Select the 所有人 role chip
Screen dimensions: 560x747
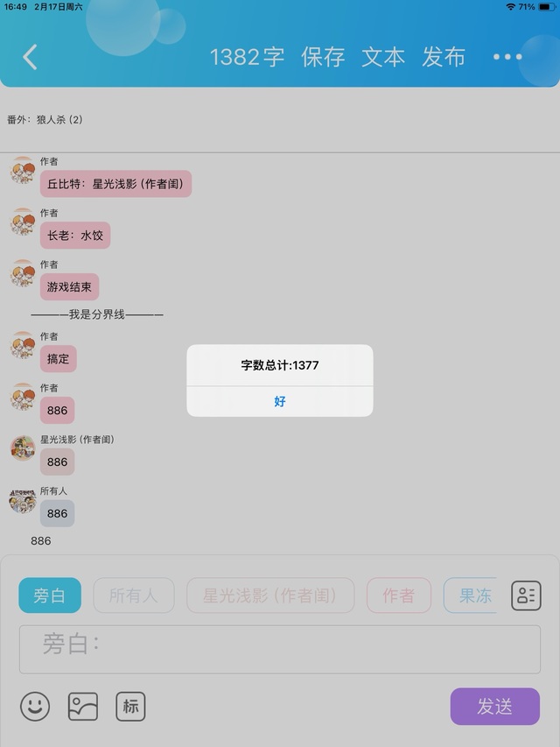coord(134,595)
